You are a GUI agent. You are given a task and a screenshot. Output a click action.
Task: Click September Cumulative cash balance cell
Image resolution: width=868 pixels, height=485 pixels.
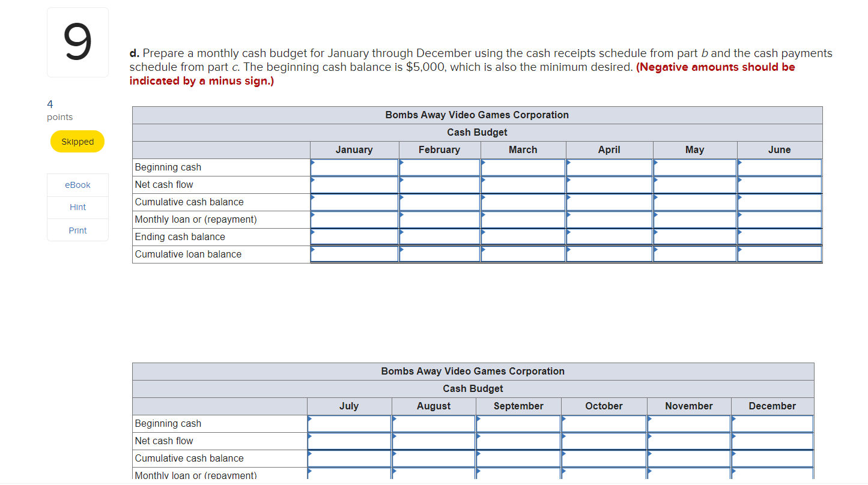(x=518, y=459)
